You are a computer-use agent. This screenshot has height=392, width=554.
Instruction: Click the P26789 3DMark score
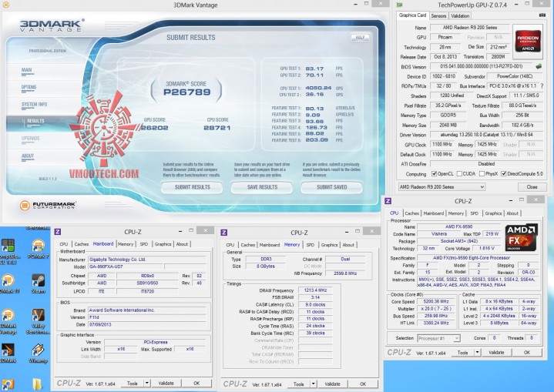click(x=187, y=92)
